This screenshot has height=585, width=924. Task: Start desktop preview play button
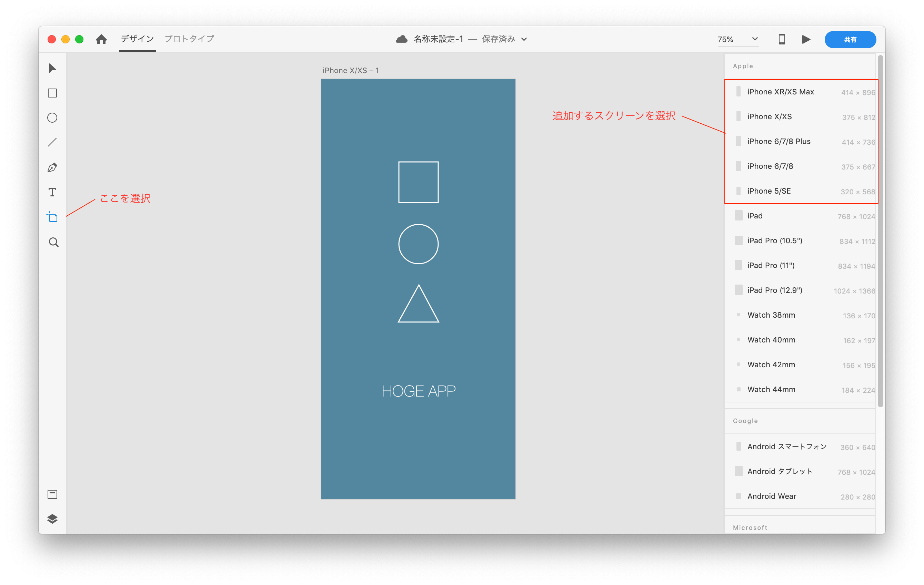[x=806, y=39]
